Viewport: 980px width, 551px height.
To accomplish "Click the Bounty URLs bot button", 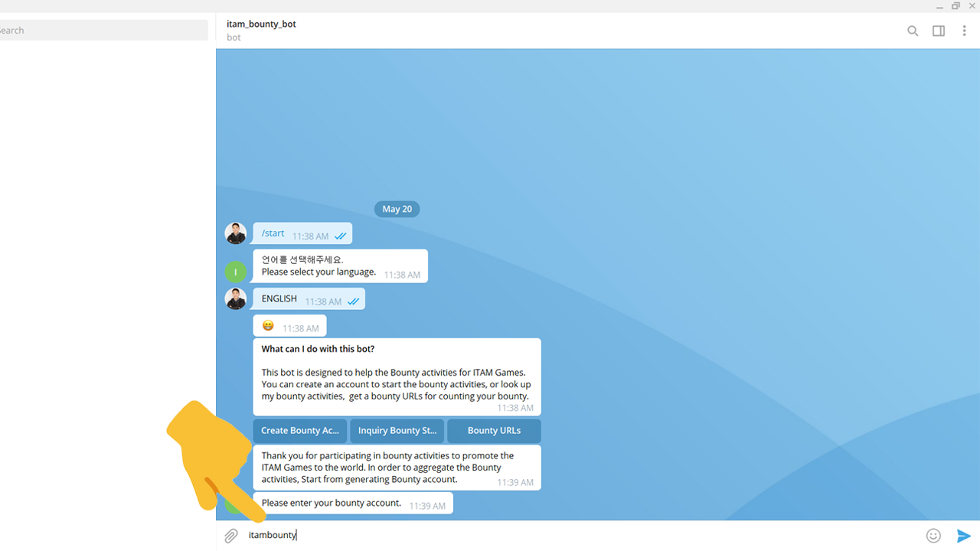I will pos(494,431).
